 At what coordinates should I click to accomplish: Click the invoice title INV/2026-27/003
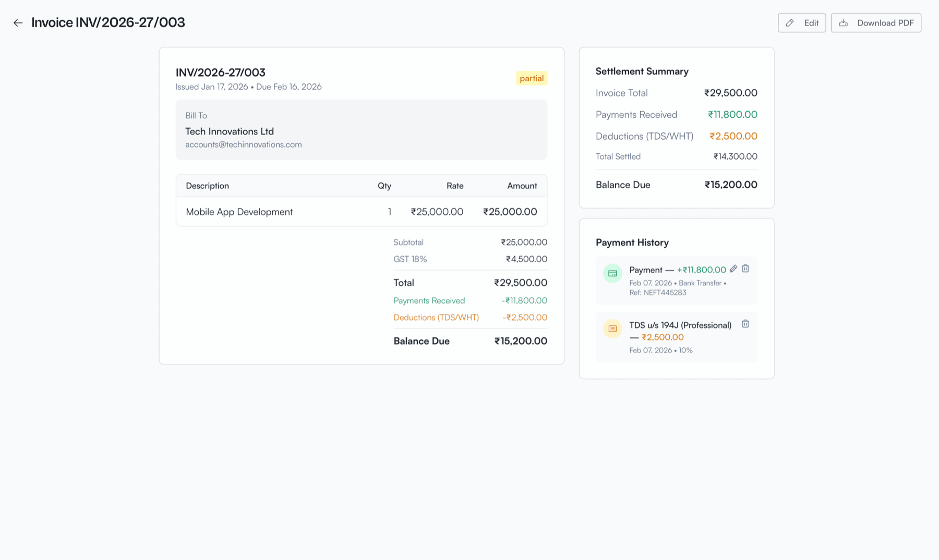[221, 72]
